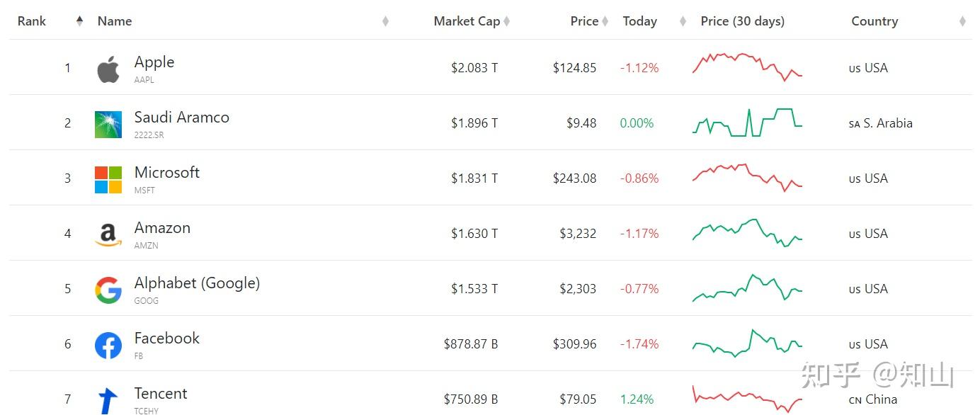This screenshot has height=415, width=980.
Task: Open the Microsoft company link
Action: click(167, 173)
